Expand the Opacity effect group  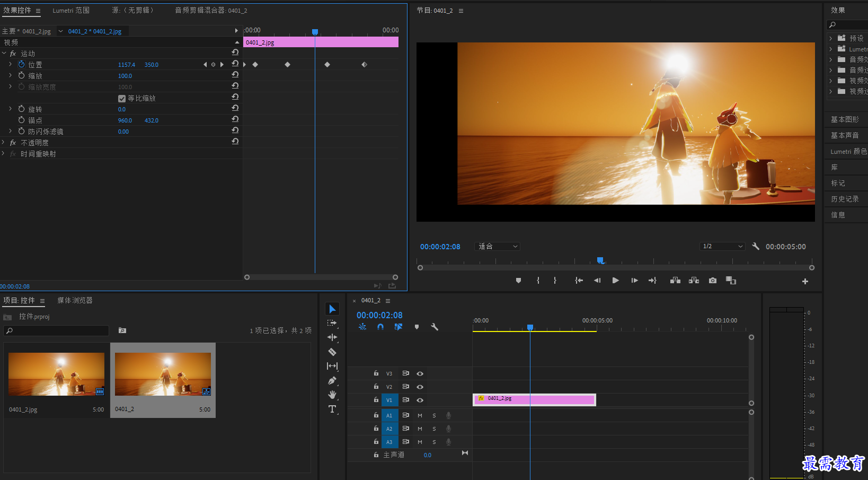[4, 142]
